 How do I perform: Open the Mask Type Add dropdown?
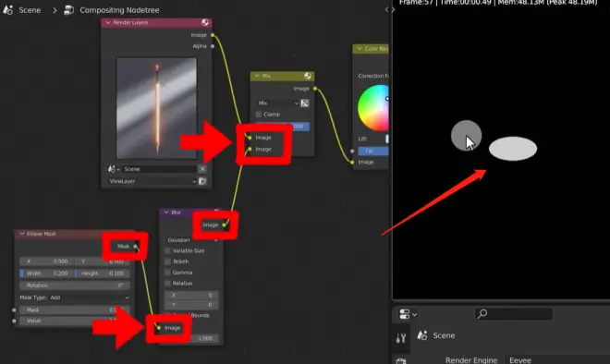pos(89,297)
